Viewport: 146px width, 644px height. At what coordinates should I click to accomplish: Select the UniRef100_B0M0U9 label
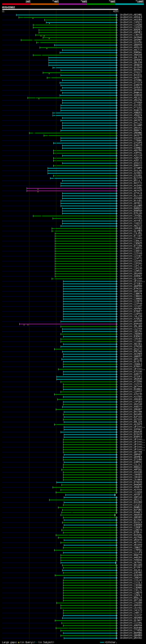pyautogui.click(x=131, y=324)
